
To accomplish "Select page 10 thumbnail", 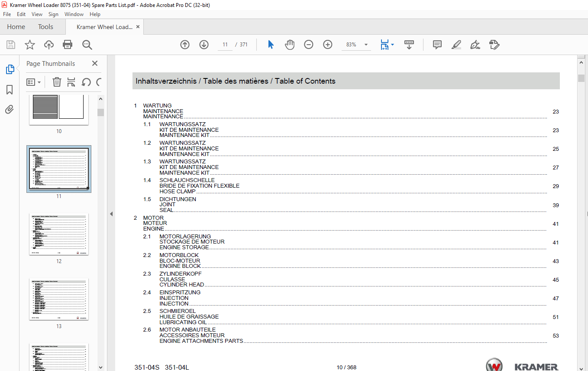I will coord(59,110).
